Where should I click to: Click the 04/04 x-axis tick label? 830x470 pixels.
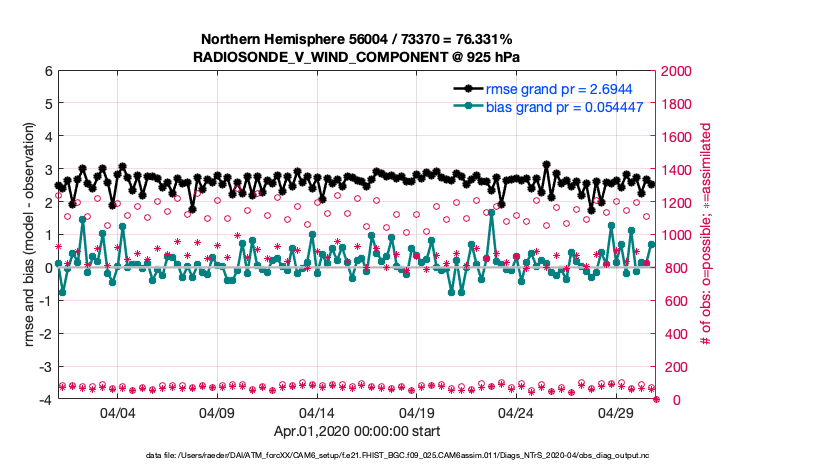118,412
